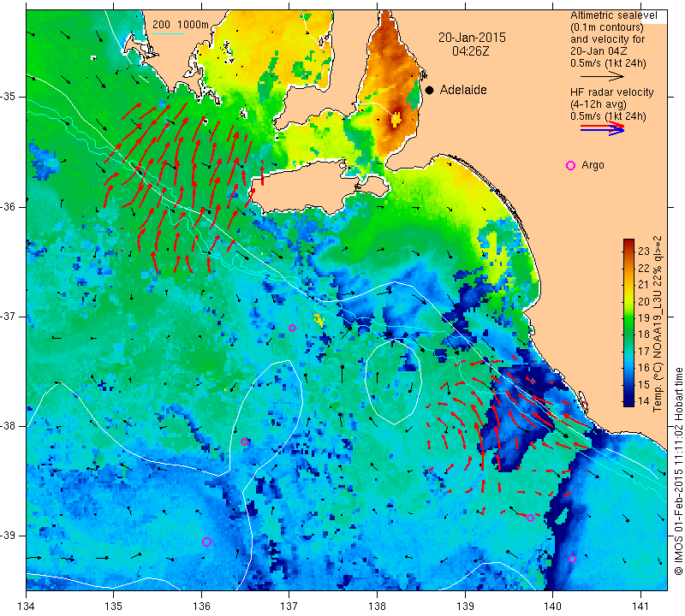
Task: Click the longitude axis label '139'
Action: (x=465, y=607)
